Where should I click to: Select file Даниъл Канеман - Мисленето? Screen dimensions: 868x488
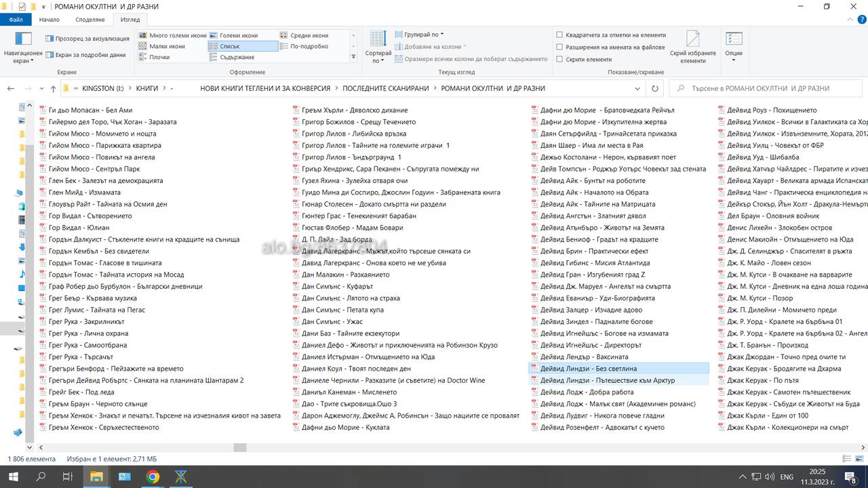pyautogui.click(x=349, y=392)
